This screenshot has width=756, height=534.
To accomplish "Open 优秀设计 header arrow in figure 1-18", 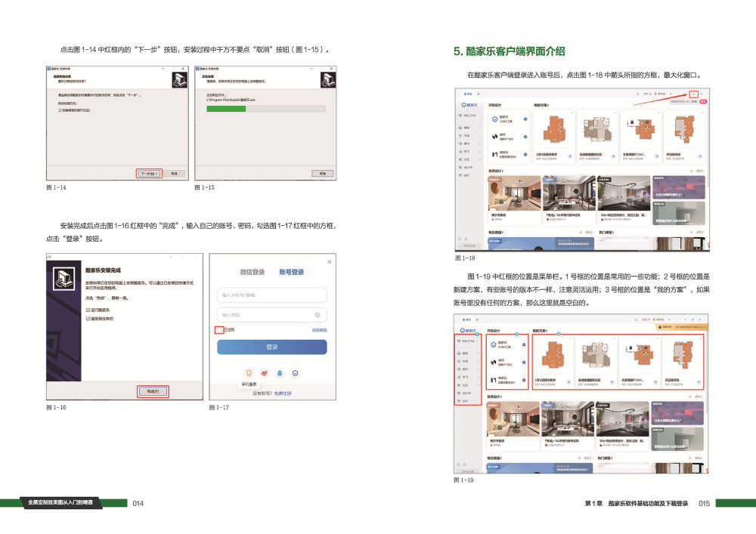I will [502, 171].
